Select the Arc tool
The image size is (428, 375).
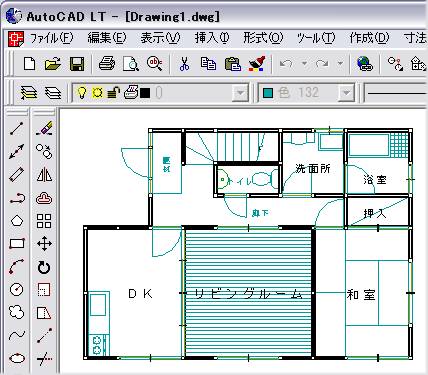pos(17,267)
